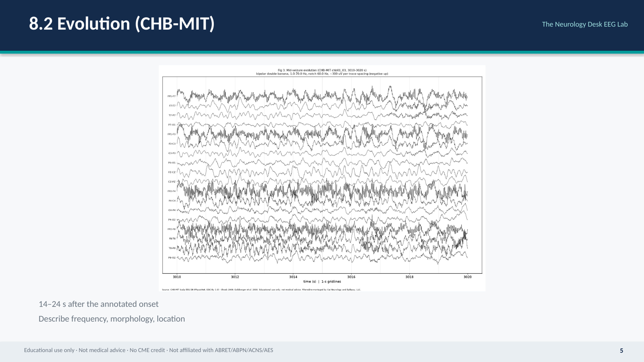
Task: Click the CZ-PZ channel label
Action: click(x=172, y=182)
